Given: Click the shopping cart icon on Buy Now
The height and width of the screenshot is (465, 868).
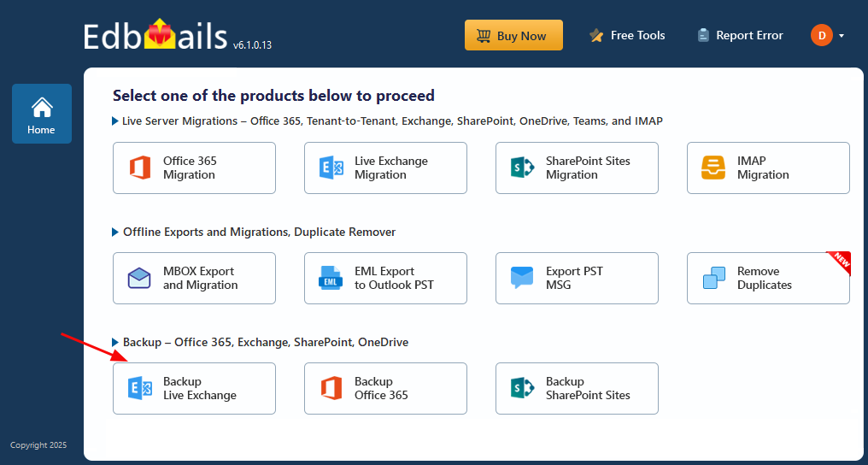Looking at the screenshot, I should 484,36.
